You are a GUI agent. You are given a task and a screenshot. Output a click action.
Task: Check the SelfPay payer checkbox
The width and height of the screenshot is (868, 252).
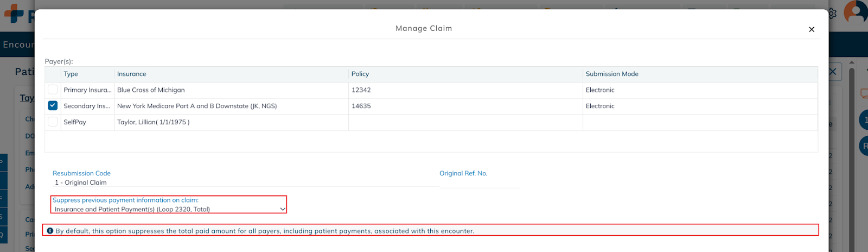53,122
